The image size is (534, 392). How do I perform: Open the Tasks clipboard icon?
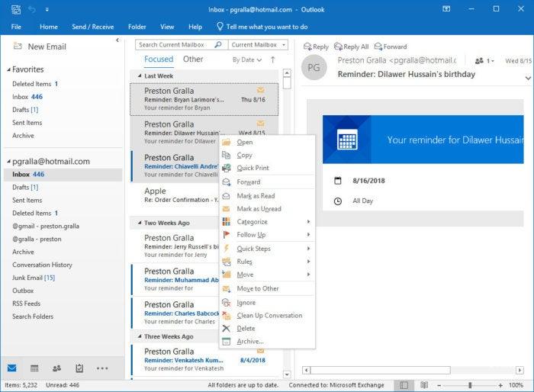[79, 368]
